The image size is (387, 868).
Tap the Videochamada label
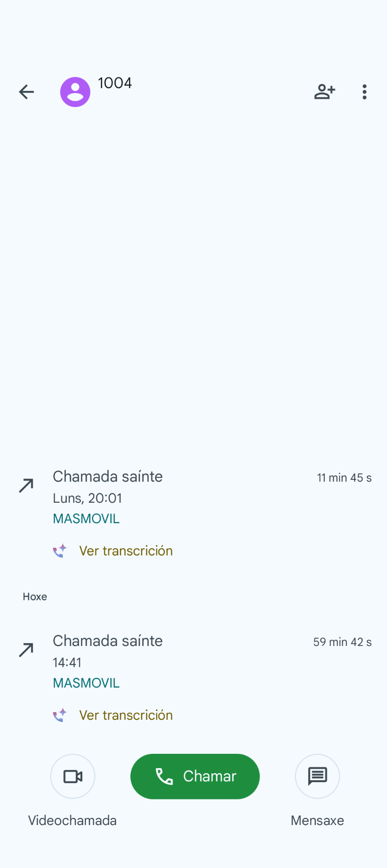(x=73, y=821)
